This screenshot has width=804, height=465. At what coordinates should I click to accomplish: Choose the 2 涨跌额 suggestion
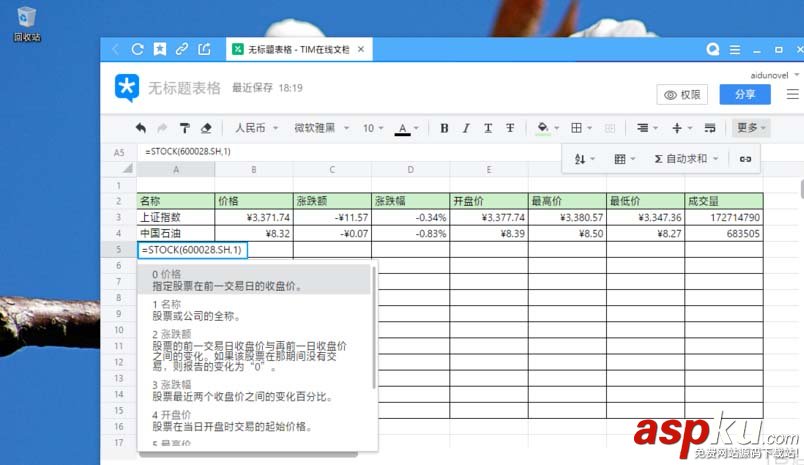(254, 350)
